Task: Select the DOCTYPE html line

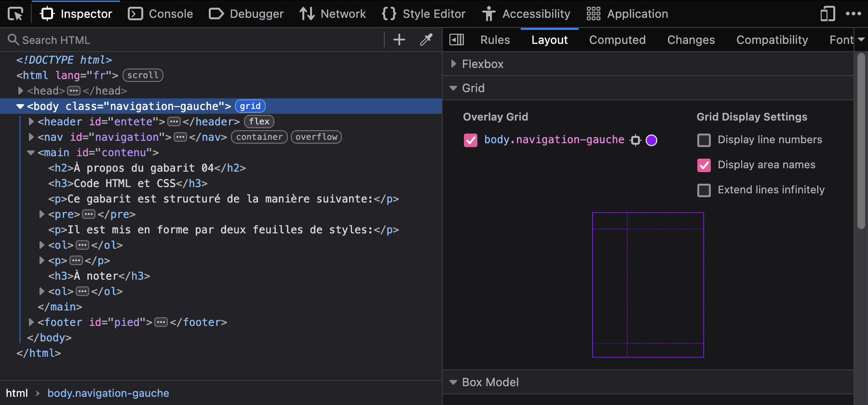Action: click(64, 60)
